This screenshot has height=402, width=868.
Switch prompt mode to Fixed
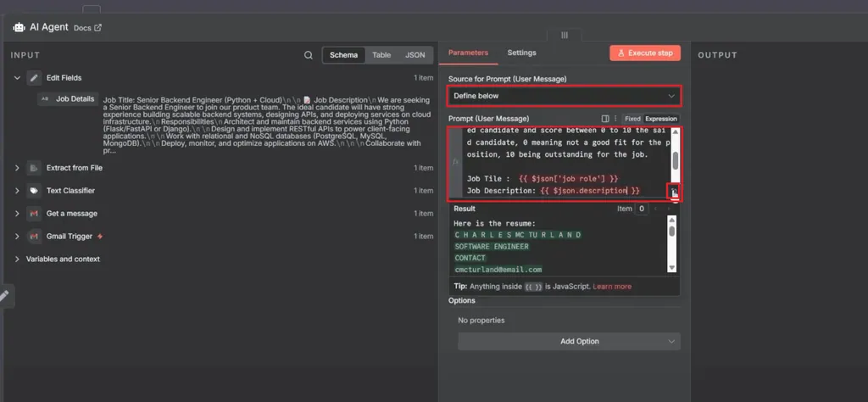632,119
